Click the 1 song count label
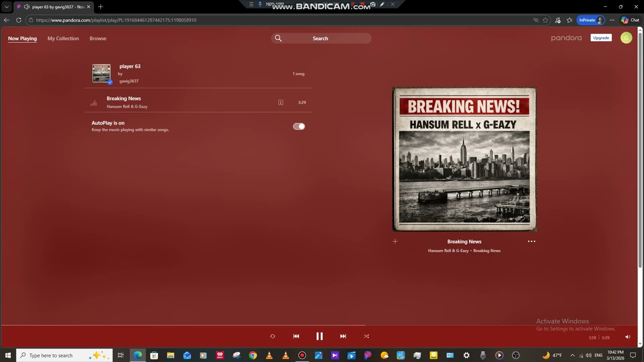644x362 pixels. [x=298, y=74]
